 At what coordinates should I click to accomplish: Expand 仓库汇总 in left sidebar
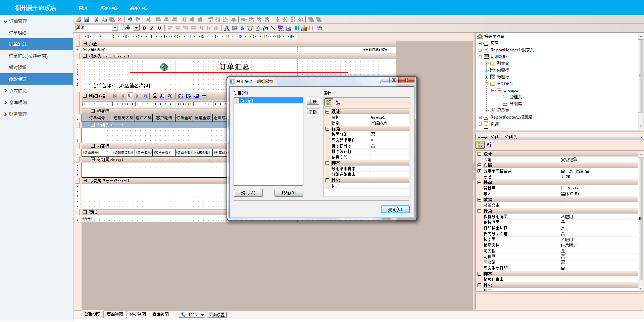(5, 91)
